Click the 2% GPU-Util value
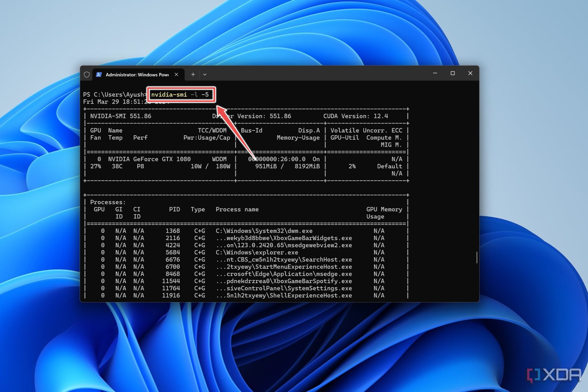 352,166
